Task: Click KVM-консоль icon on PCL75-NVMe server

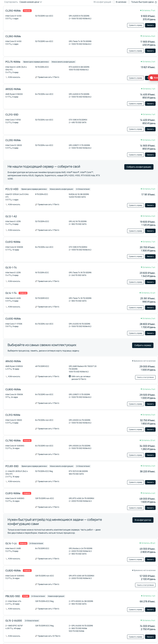Action: point(6,77)
